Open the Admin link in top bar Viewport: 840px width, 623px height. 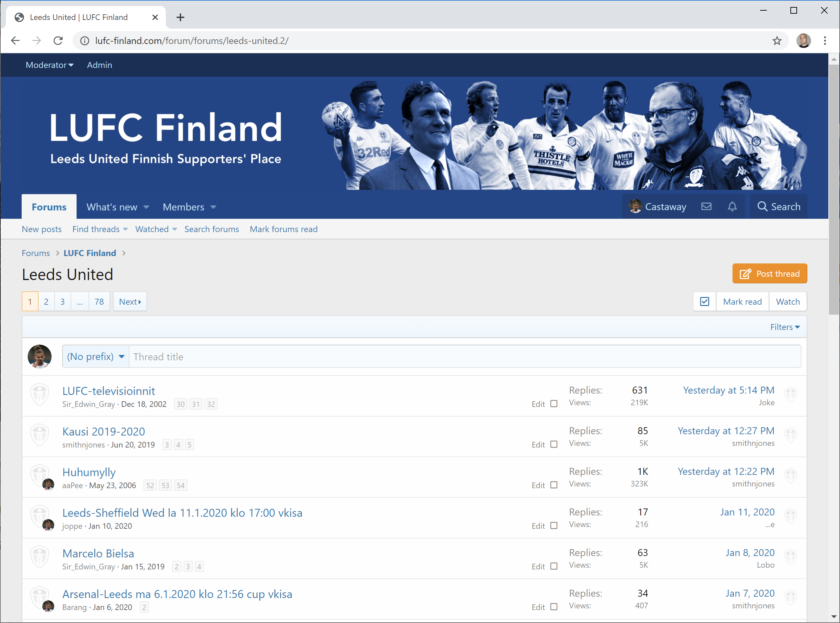[x=100, y=65]
